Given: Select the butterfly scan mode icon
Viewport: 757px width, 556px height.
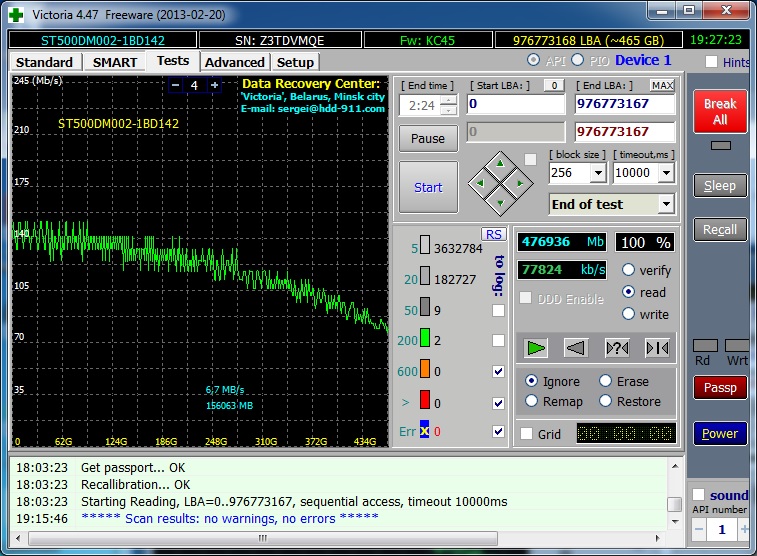Looking at the screenshot, I should tap(658, 348).
